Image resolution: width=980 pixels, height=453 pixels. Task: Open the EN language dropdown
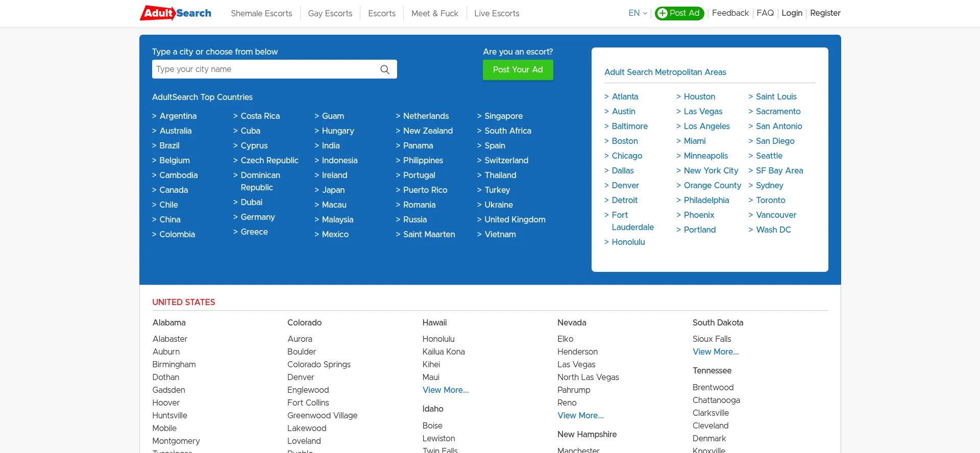pyautogui.click(x=638, y=13)
